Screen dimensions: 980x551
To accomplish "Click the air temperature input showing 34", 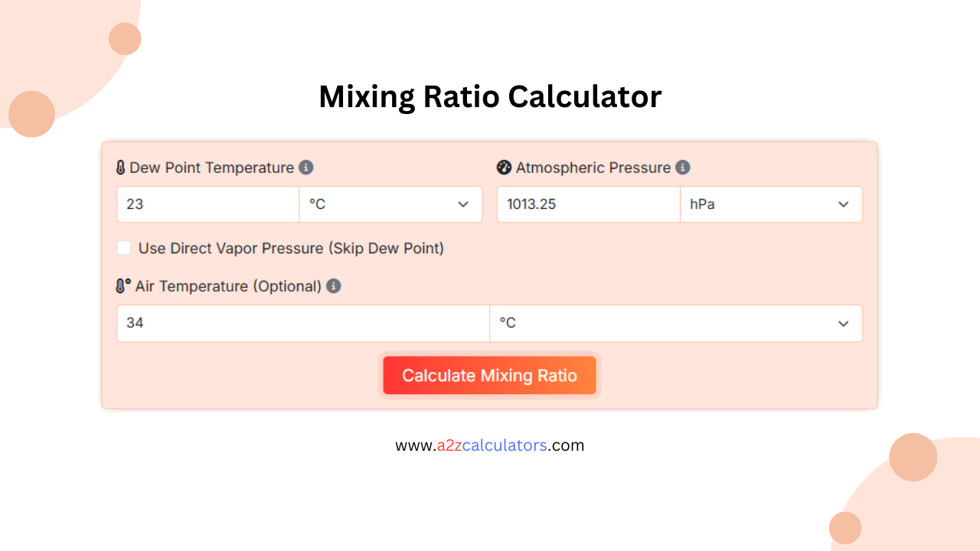I will point(302,323).
